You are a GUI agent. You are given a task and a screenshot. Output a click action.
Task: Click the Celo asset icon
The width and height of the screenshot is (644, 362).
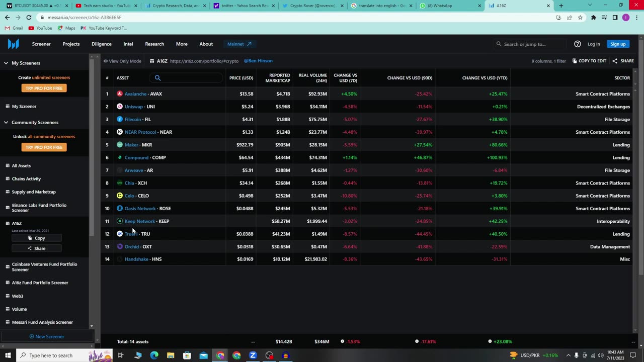click(120, 196)
